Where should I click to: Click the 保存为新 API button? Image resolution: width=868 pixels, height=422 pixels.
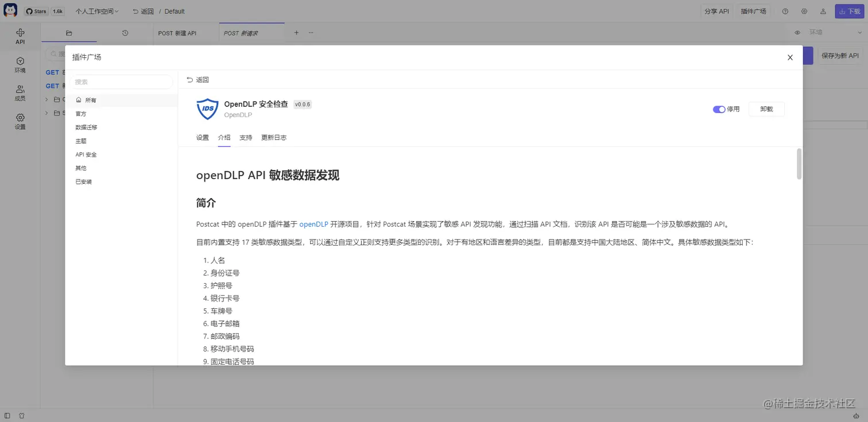840,56
